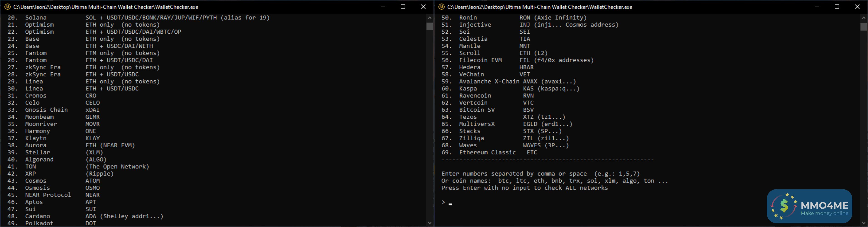
Task: Click the 'Avalanche X-Chain' entry
Action: coord(489,81)
